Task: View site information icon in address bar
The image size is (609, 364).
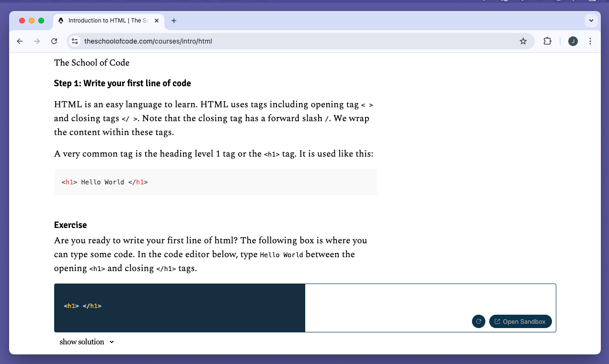Action: click(x=75, y=41)
